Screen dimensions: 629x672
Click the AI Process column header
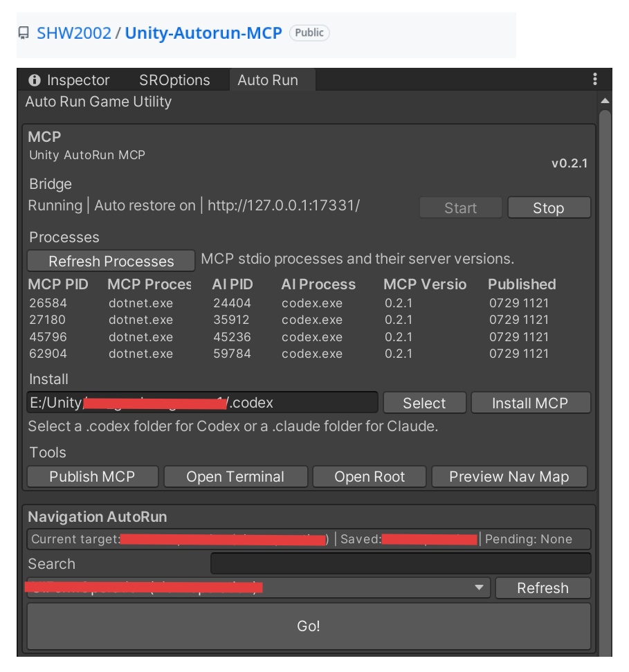pyautogui.click(x=318, y=284)
